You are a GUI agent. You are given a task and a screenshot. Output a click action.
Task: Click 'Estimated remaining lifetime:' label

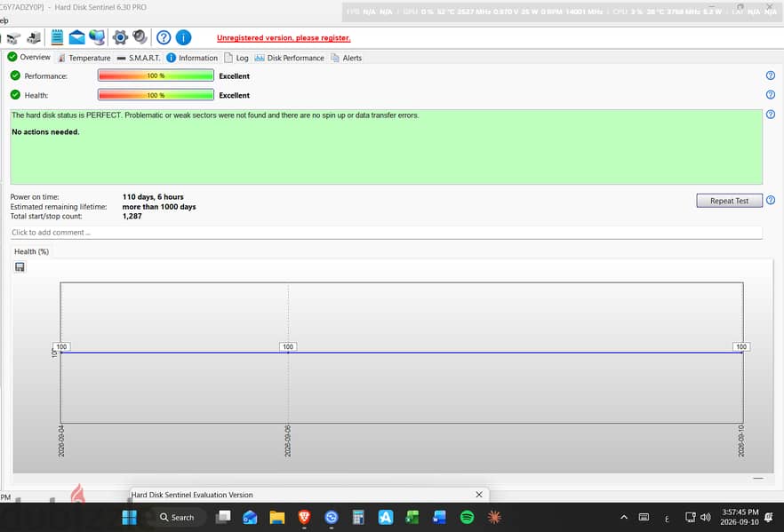tap(59, 206)
